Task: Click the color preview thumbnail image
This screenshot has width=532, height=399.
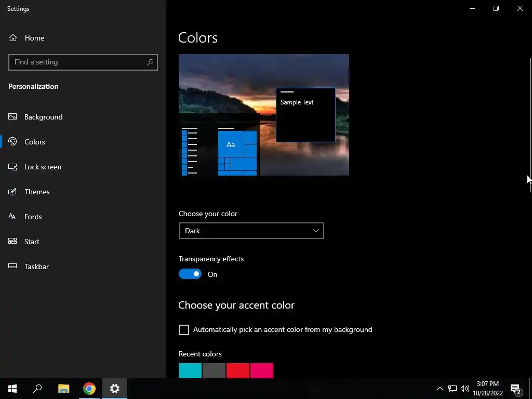Action: tap(263, 115)
